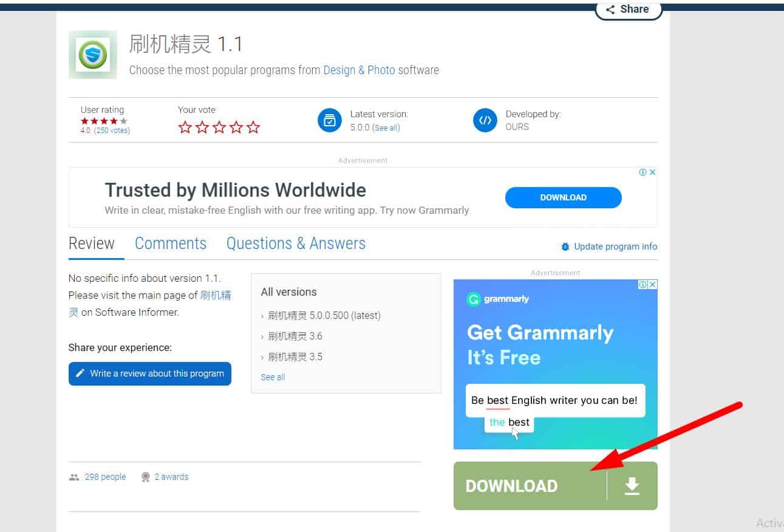784x532 pixels.
Task: Click the Share button
Action: [628, 9]
